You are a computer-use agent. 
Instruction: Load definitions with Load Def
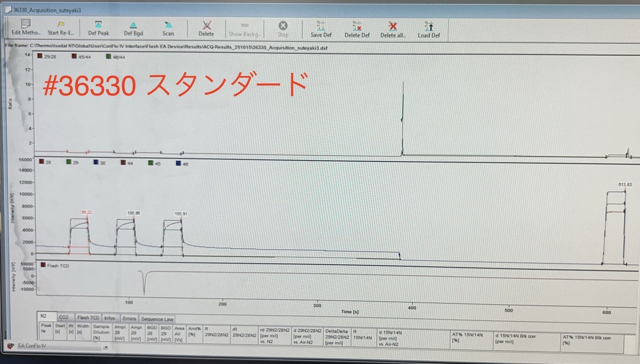pos(429,29)
